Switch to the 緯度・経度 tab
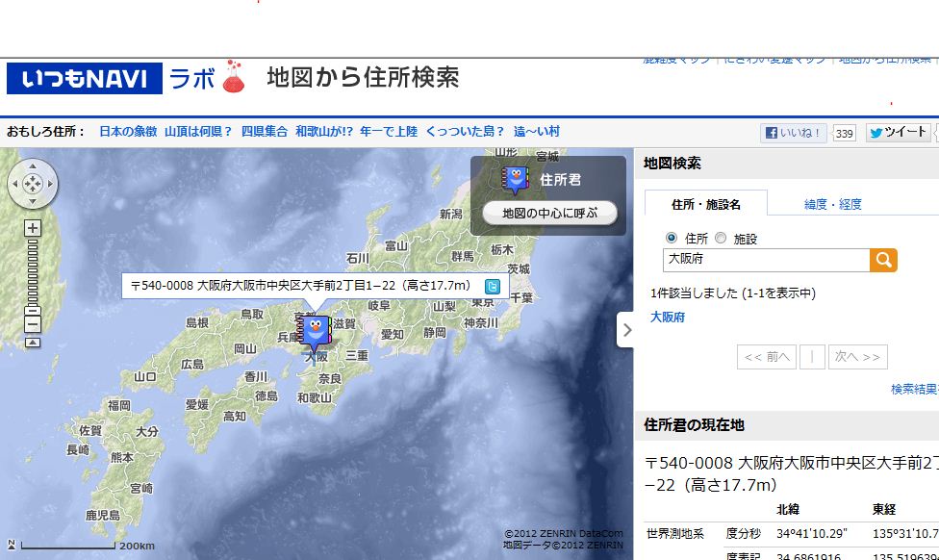939x560 pixels. point(832,204)
